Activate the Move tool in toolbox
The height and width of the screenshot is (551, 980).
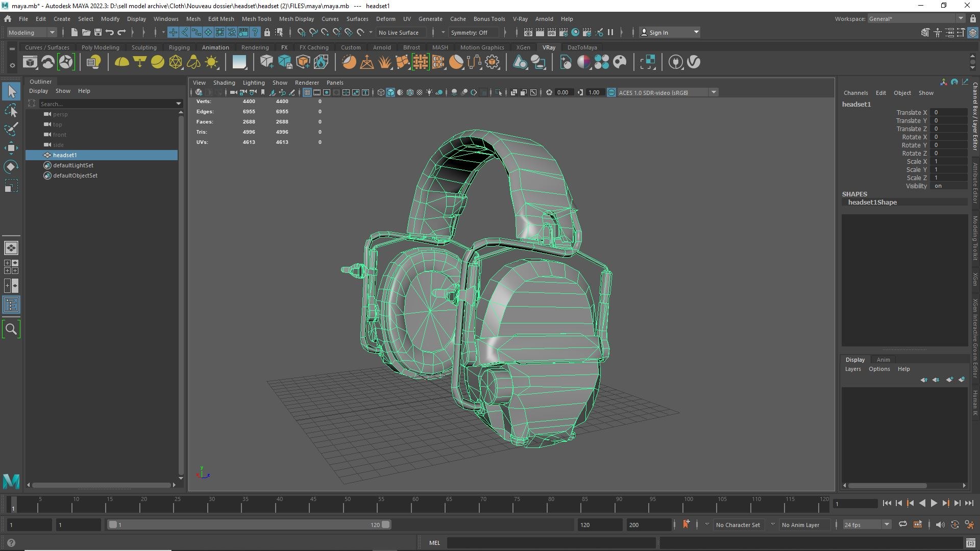point(11,148)
